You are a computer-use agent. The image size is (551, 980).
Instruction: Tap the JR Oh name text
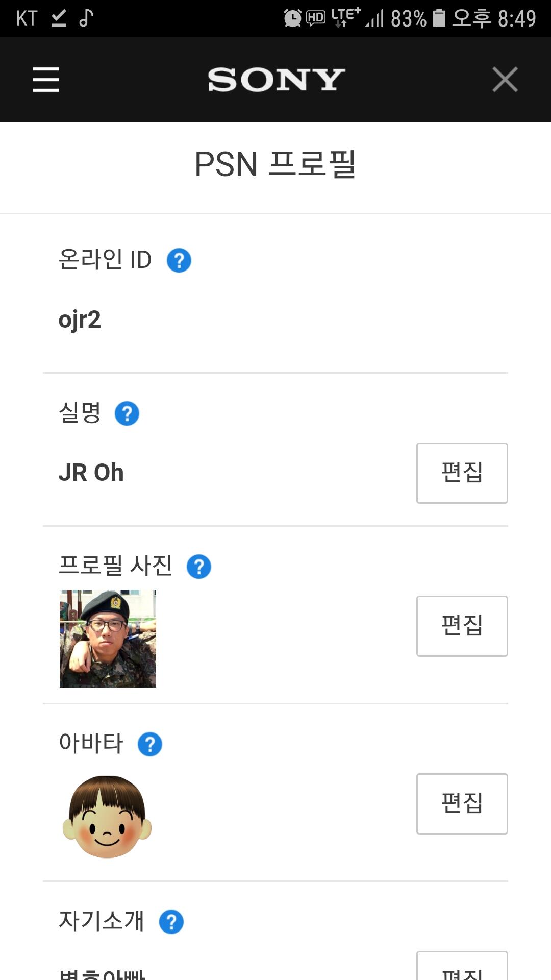pyautogui.click(x=91, y=473)
